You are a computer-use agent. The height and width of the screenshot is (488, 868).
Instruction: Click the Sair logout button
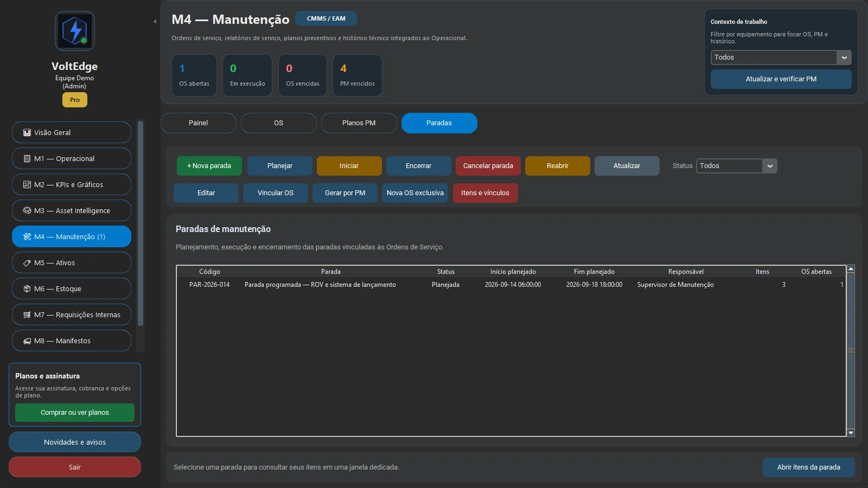tap(75, 467)
